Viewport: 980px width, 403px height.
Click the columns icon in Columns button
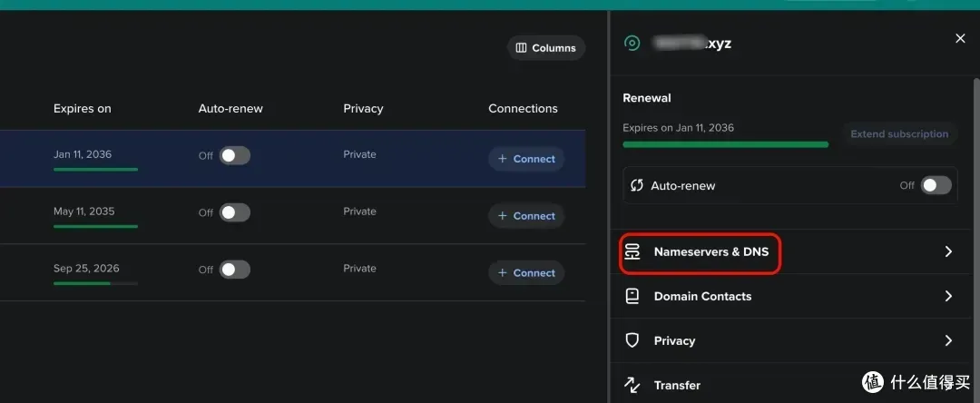[521, 48]
